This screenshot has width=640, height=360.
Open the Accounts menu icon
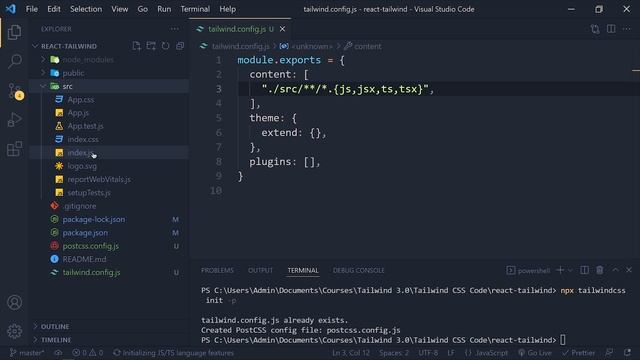pos(14,302)
